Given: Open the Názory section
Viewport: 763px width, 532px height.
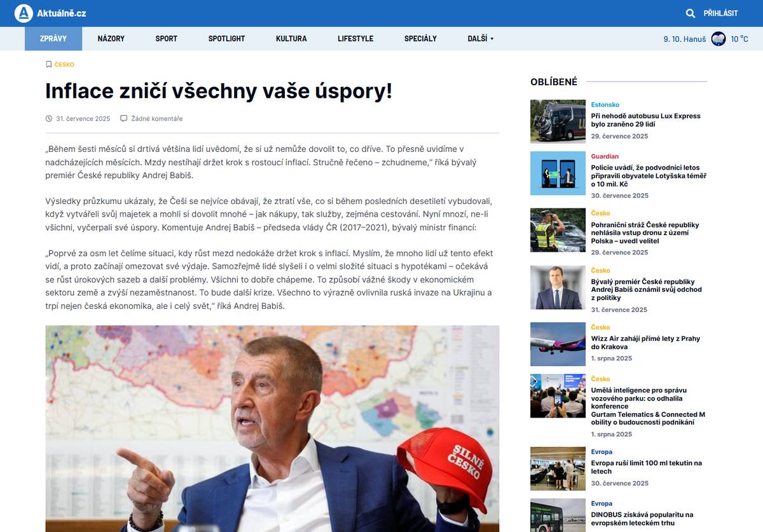Looking at the screenshot, I should coord(111,39).
